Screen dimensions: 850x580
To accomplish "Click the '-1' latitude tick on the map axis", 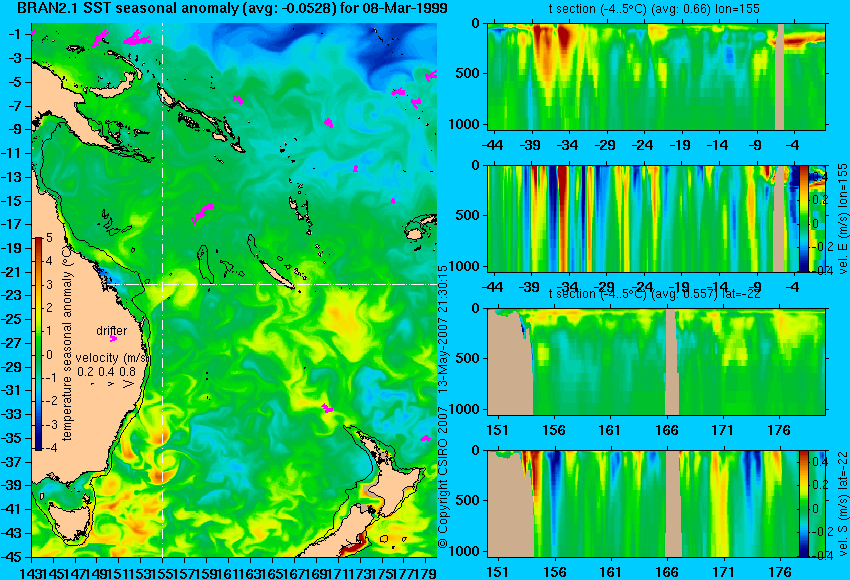I will [x=15, y=34].
